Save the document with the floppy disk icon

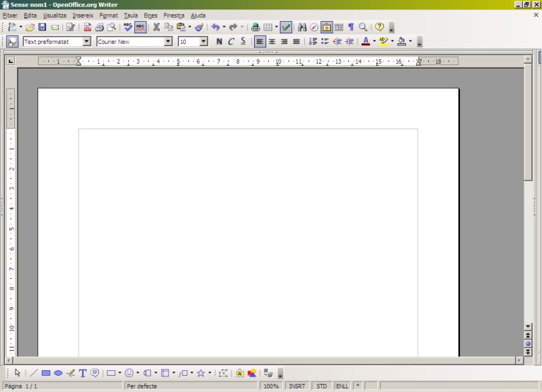point(42,27)
